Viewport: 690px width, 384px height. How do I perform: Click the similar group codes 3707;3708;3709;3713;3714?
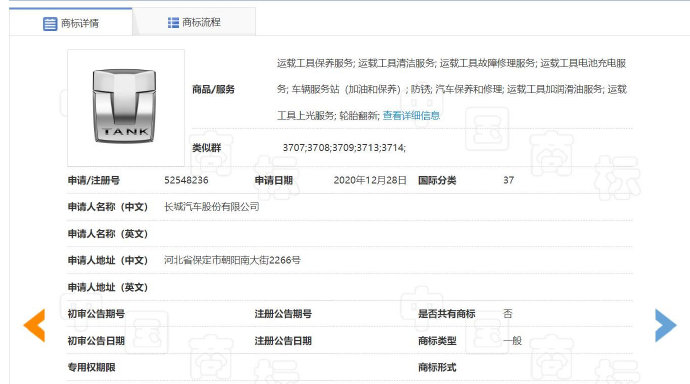pyautogui.click(x=344, y=148)
